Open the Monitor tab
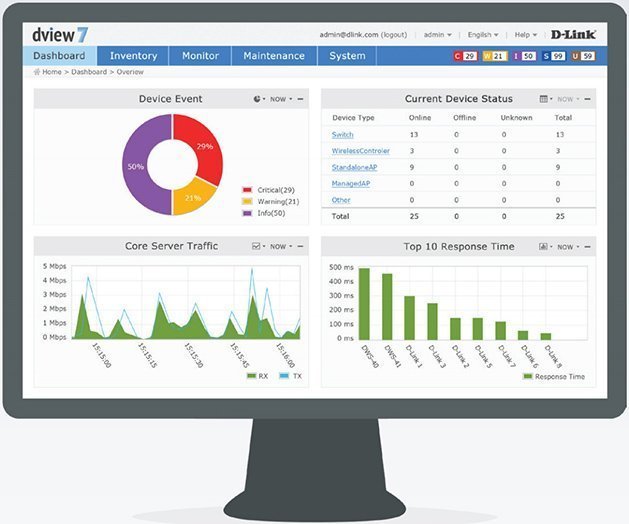629x524 pixels. [x=200, y=56]
